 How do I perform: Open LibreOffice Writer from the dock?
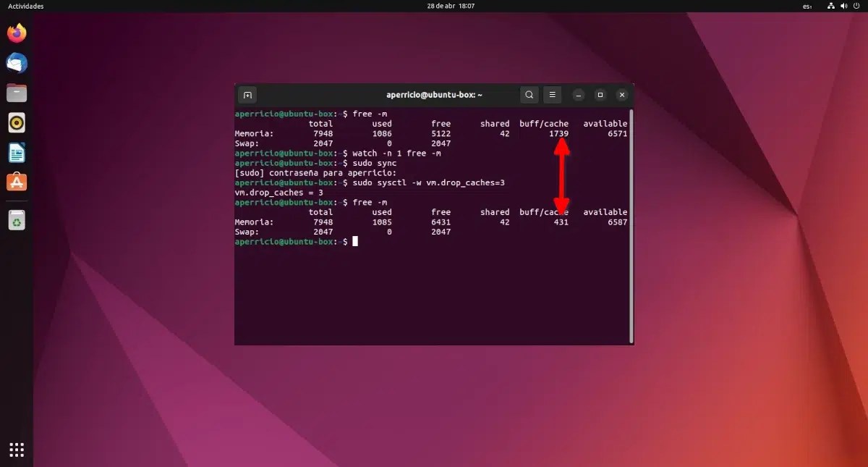(x=16, y=153)
